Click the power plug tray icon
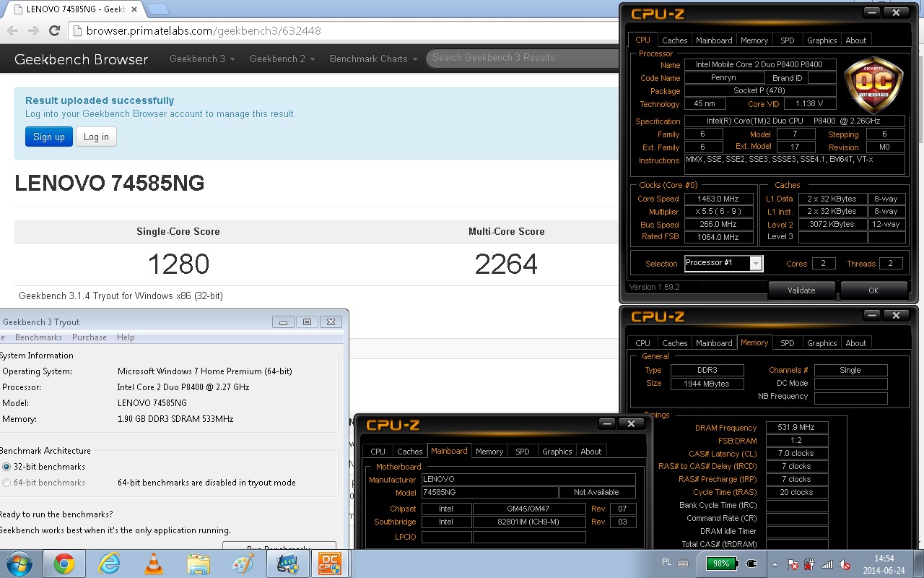 (752, 564)
